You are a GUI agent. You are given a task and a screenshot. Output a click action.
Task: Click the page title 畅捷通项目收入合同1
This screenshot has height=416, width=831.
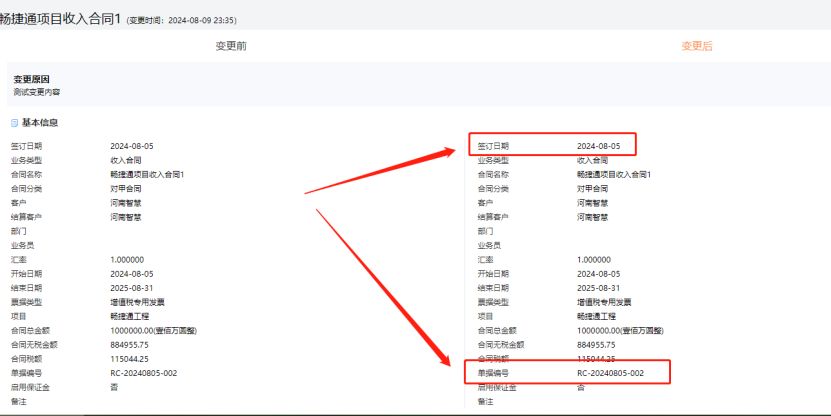tap(60, 19)
